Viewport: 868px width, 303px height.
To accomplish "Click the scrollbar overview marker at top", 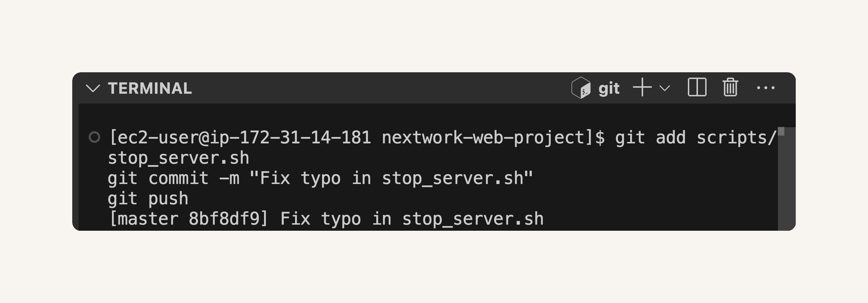I will point(781,131).
